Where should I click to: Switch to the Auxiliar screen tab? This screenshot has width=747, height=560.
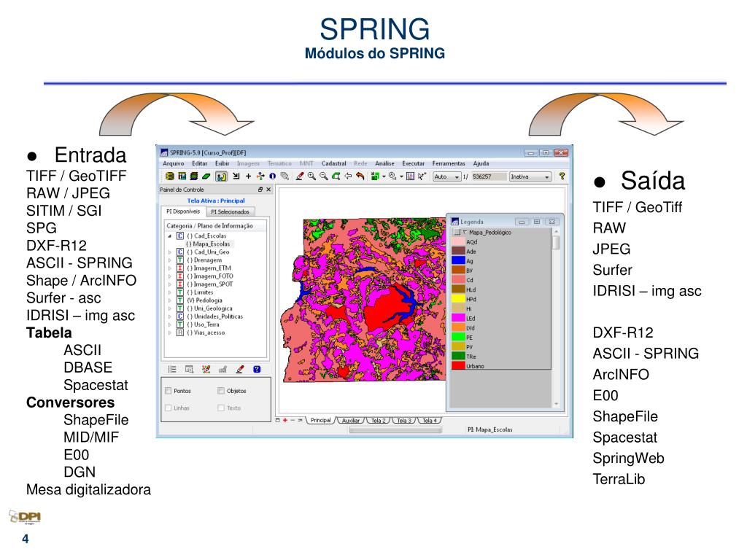(x=351, y=421)
